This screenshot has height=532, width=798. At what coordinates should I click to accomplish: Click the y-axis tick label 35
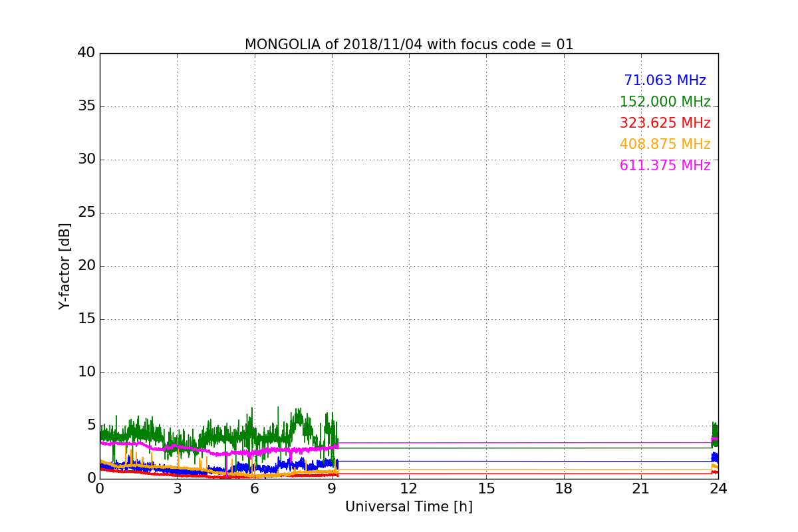(86, 106)
